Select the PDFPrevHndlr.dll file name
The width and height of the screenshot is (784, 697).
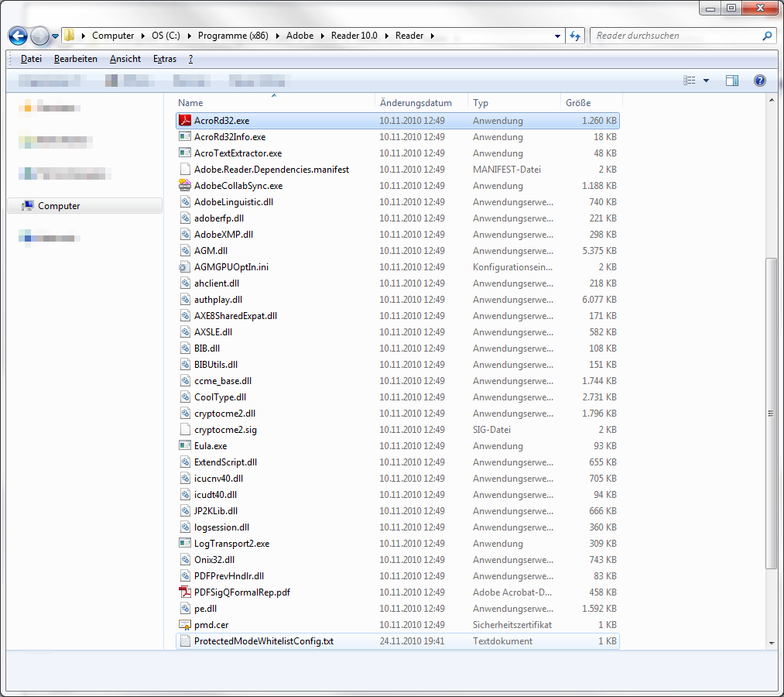pyautogui.click(x=229, y=576)
